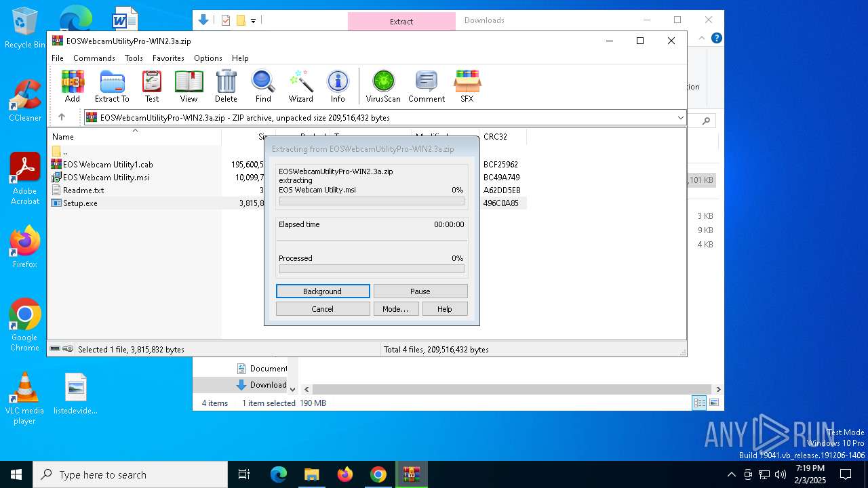This screenshot has width=868, height=488.
Task: Click the Comment toolbar icon
Action: pyautogui.click(x=427, y=86)
